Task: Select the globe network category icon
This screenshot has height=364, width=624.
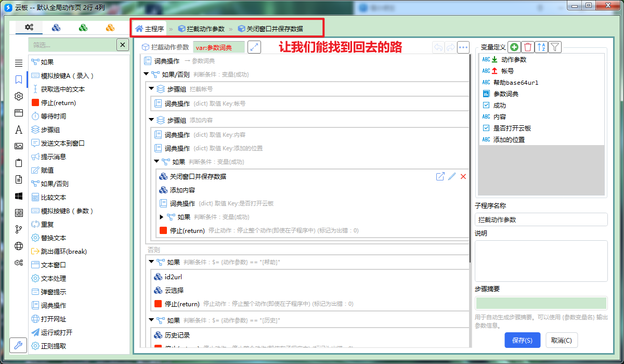Action: point(19,246)
